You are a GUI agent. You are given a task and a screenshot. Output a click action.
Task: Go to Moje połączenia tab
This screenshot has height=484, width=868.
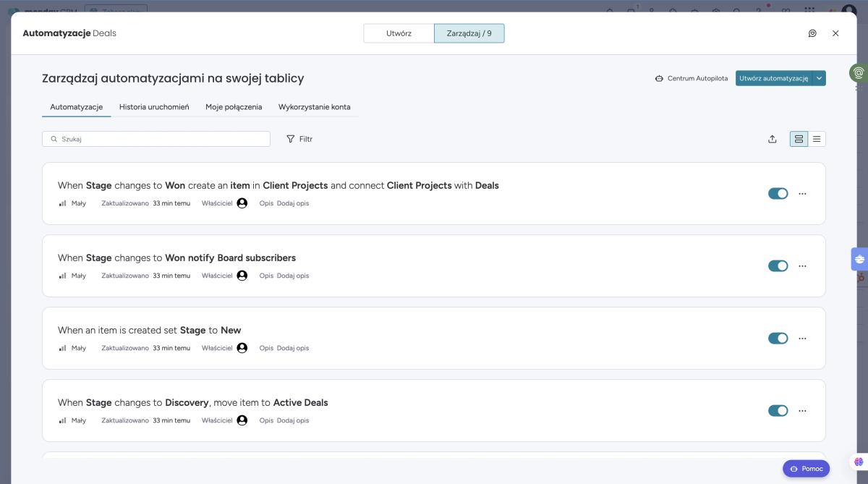coord(234,107)
